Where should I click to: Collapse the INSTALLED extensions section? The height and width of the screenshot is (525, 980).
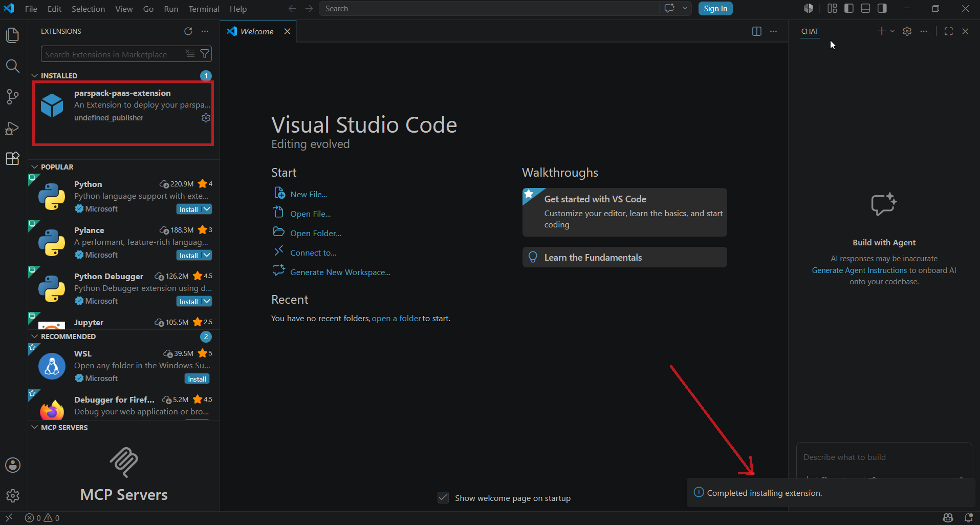coord(35,76)
